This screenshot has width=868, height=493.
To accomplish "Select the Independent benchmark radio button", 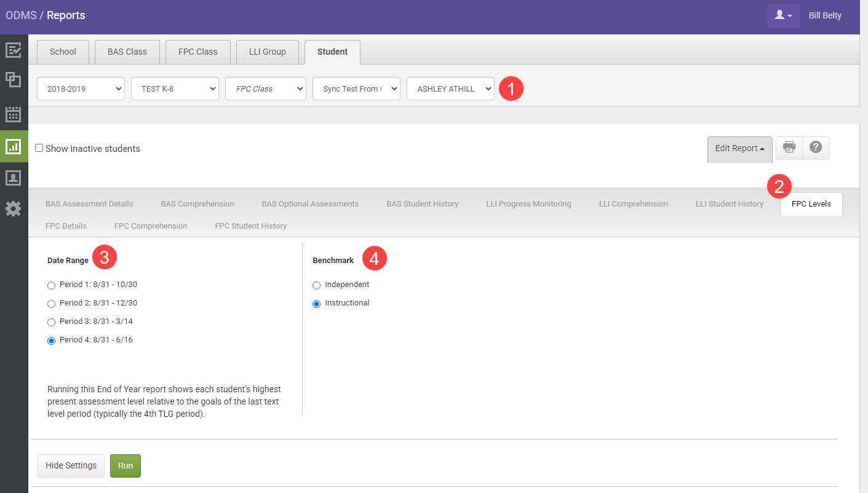I will (x=317, y=285).
